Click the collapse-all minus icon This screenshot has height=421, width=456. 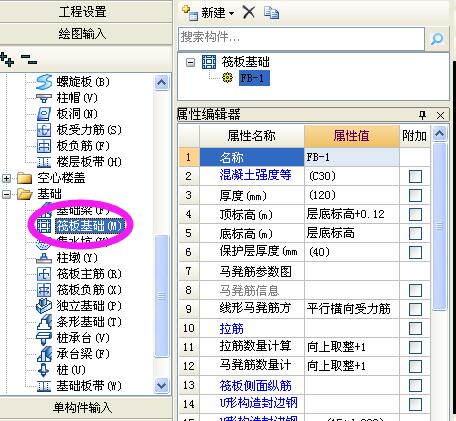29,59
